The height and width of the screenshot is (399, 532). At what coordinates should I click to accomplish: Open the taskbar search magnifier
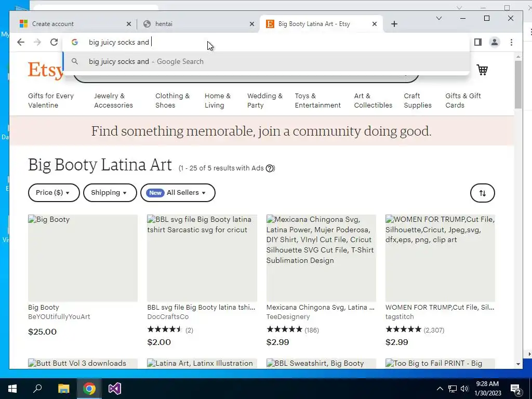[37, 389]
